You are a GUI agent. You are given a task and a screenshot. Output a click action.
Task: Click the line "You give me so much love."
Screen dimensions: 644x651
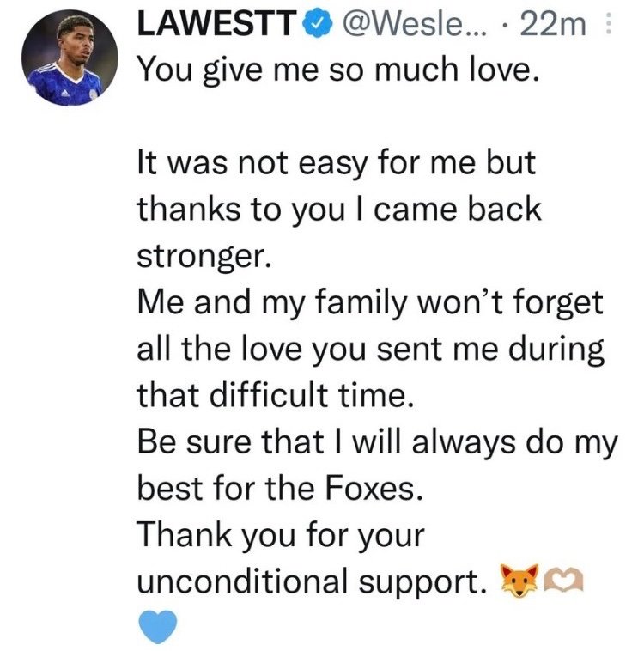click(339, 70)
